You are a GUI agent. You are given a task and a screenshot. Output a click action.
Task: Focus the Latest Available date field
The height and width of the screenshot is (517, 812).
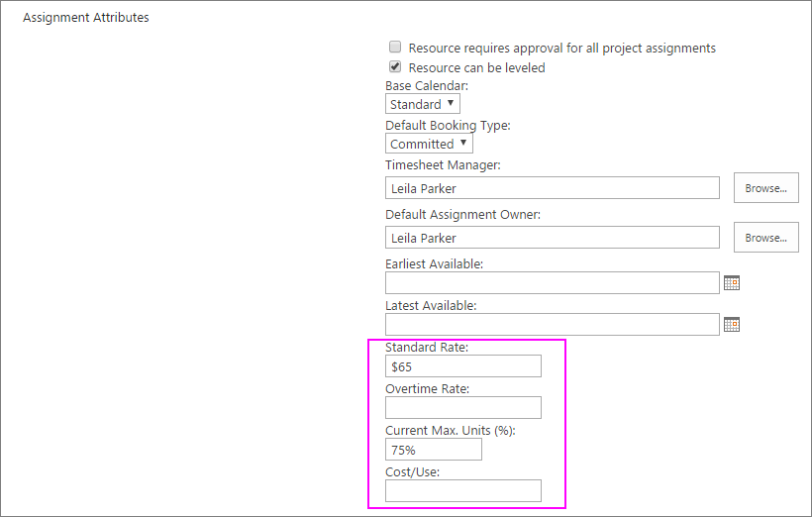pyautogui.click(x=552, y=324)
